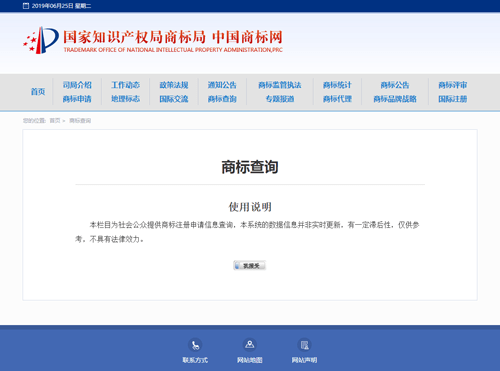Screen dimensions: 500x371
Task: Click the 国家知识产权局商标局 中国商标网 site title
Action: tap(173, 37)
